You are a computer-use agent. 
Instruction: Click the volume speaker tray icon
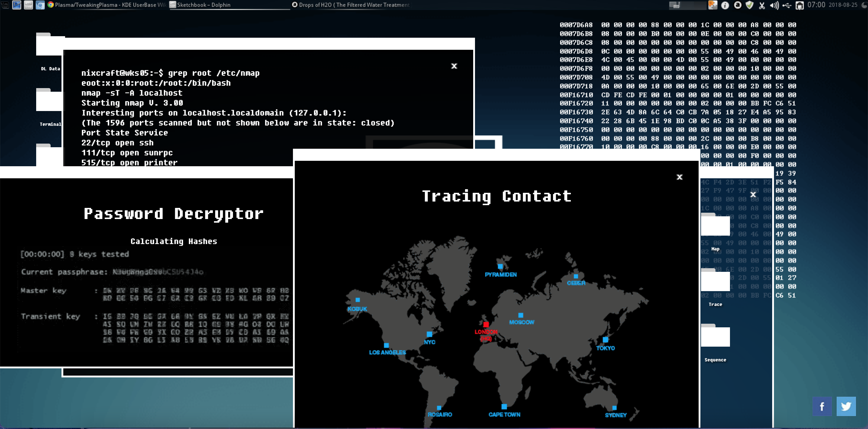pos(774,5)
